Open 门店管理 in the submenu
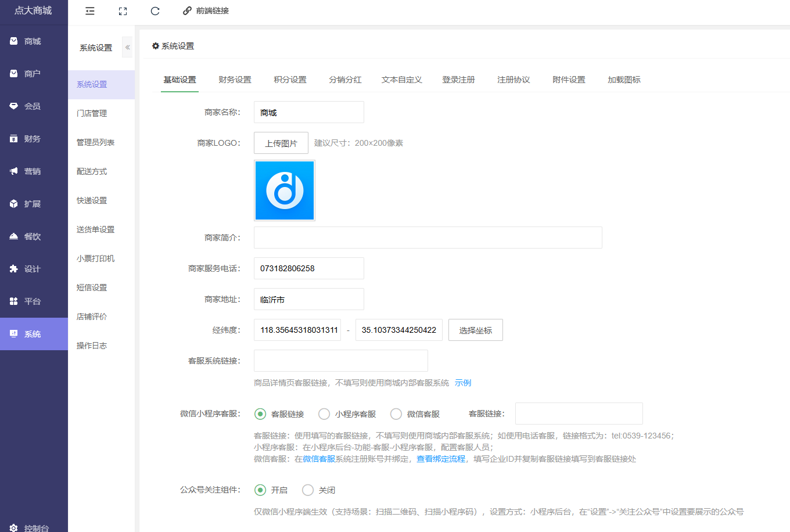Viewport: 790px width, 532px height. 101,113
